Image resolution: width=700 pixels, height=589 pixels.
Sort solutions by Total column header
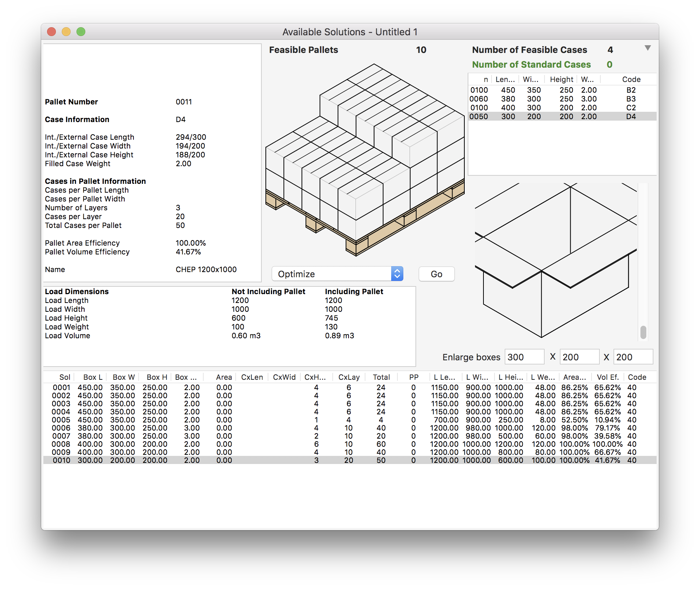[x=381, y=377]
